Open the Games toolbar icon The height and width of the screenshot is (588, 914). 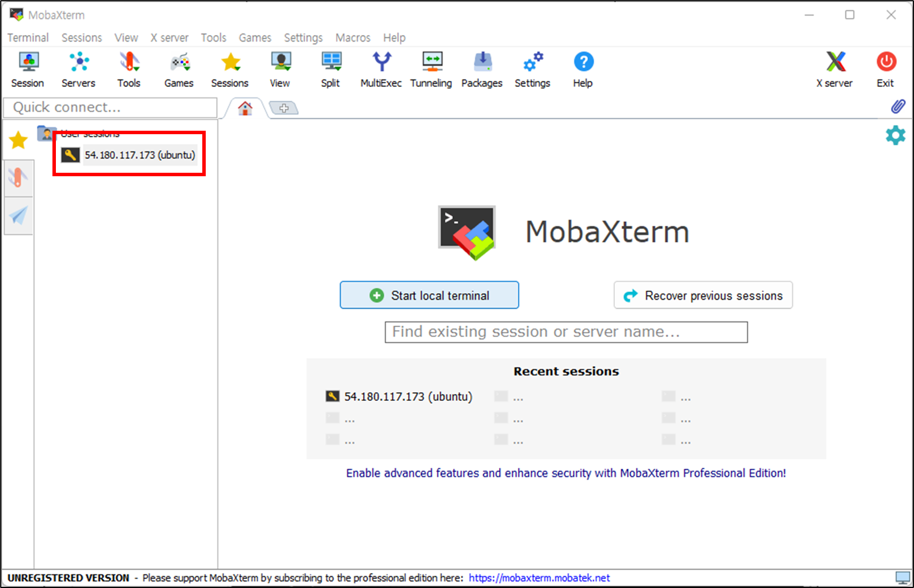[x=179, y=70]
